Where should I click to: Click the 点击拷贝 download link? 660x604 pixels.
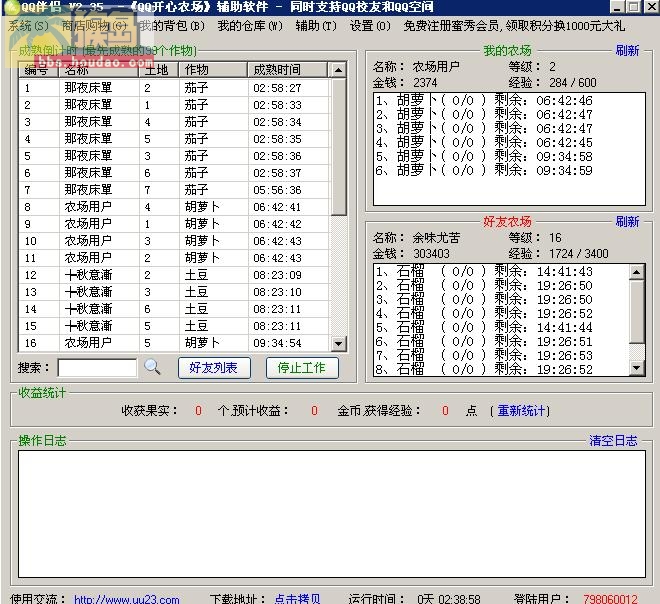pos(298,599)
